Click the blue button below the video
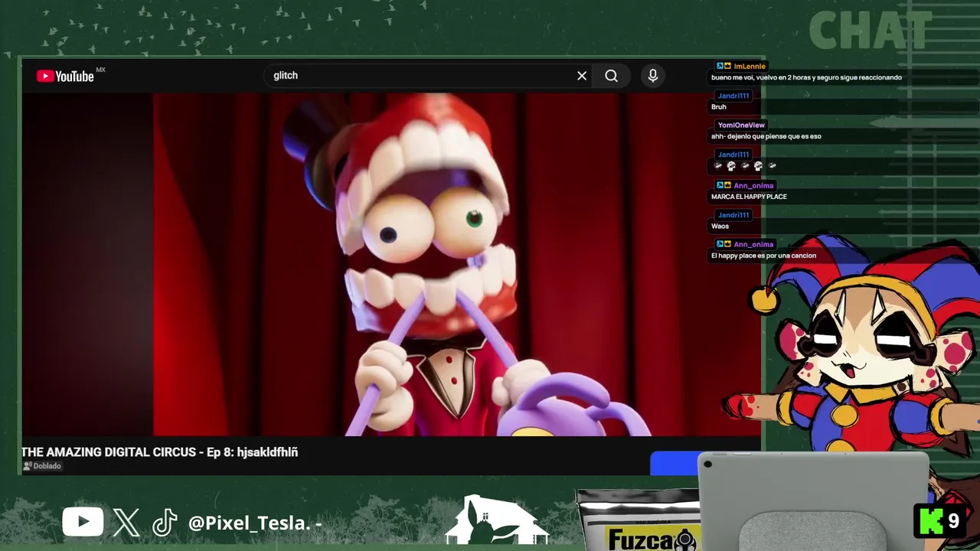Viewport: 980px width, 551px height. pyautogui.click(x=676, y=464)
